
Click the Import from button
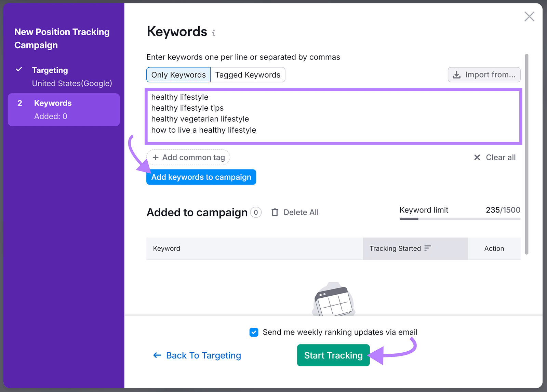click(x=484, y=75)
